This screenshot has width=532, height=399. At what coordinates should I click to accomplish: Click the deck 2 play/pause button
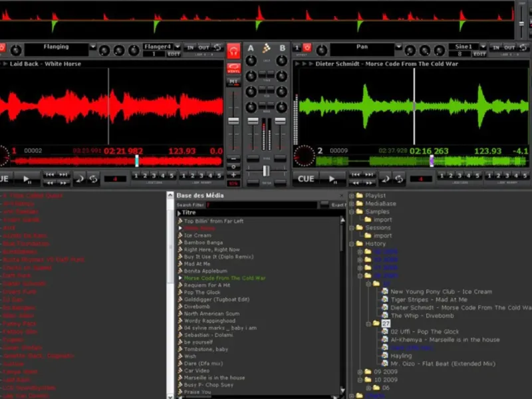coord(332,179)
